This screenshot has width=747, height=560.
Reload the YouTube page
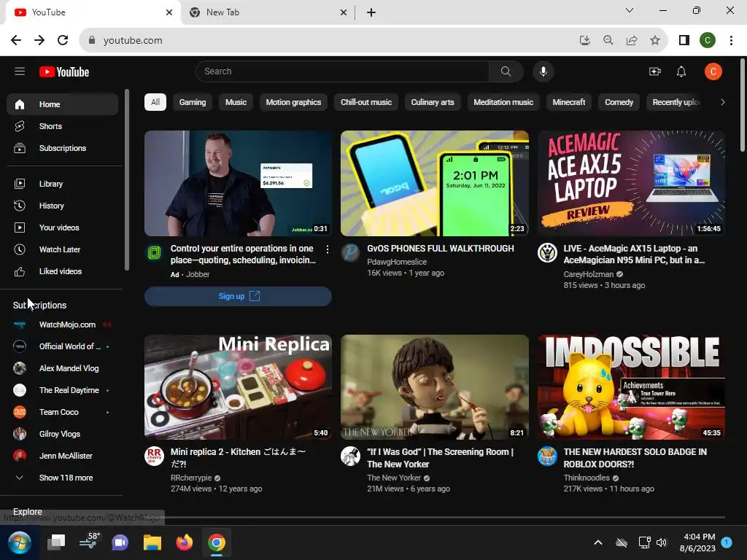coord(63,41)
